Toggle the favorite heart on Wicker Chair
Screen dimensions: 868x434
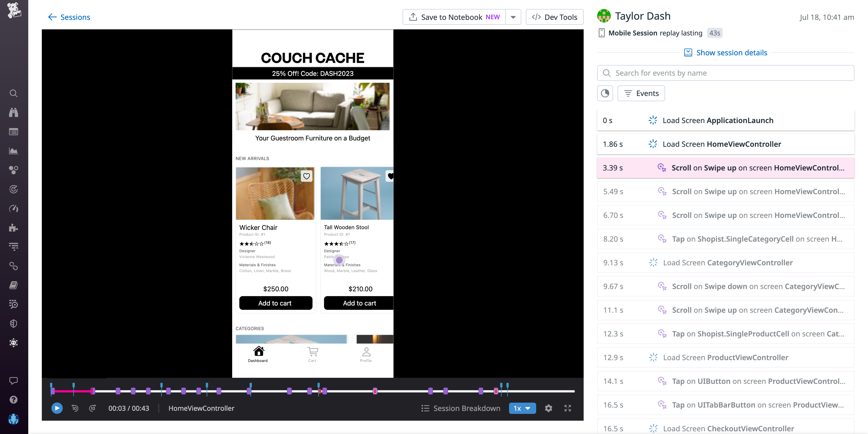coord(306,176)
